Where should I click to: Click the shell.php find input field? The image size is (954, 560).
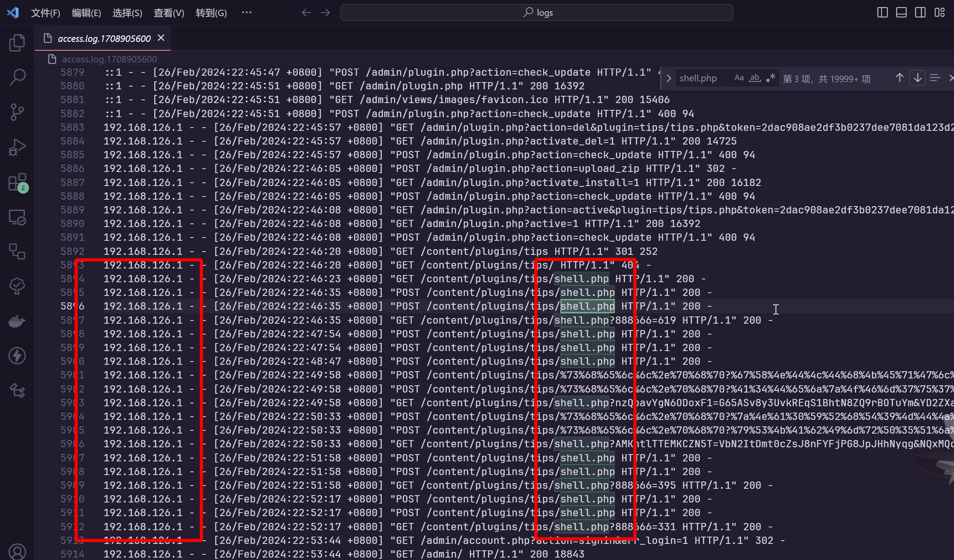tap(704, 78)
